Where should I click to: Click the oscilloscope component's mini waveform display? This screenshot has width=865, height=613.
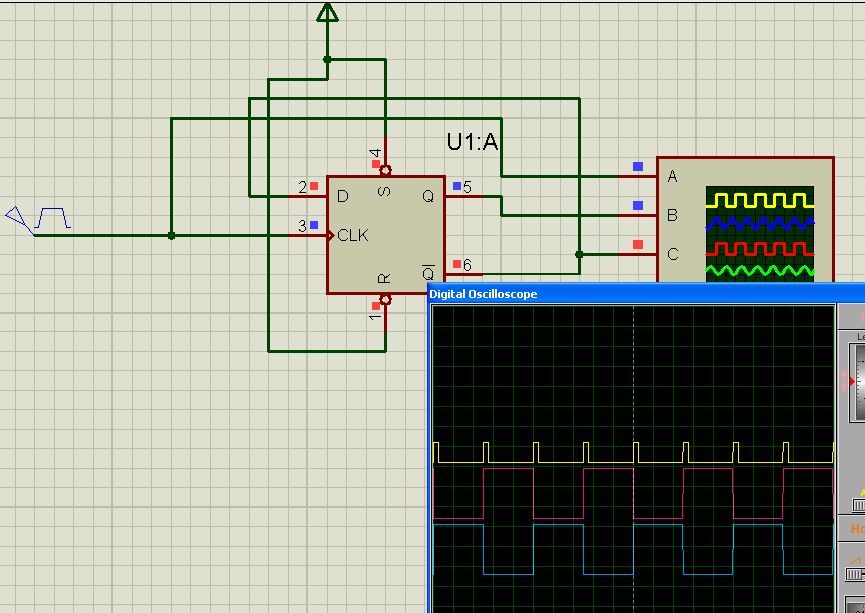click(x=760, y=234)
